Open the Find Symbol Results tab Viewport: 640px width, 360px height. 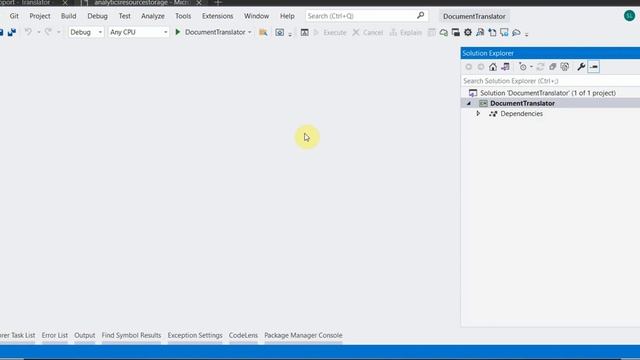click(131, 335)
